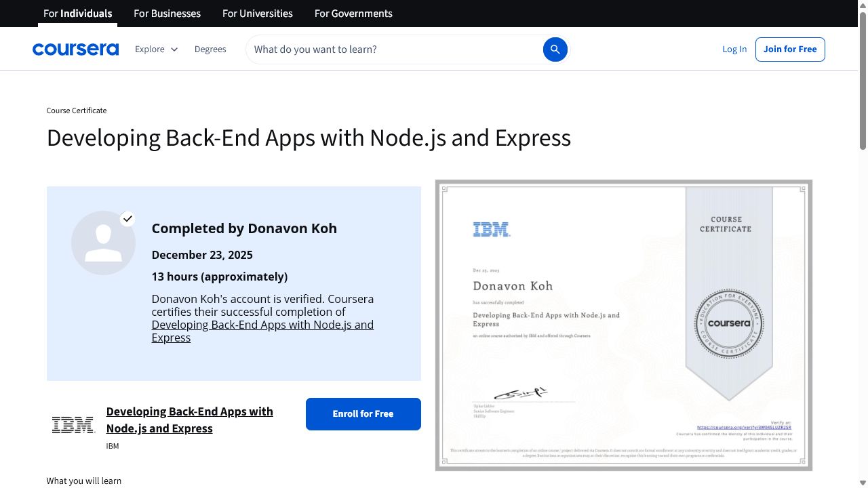Click the IBM logo beside course title
The height and width of the screenshot is (488, 868).
tap(73, 425)
